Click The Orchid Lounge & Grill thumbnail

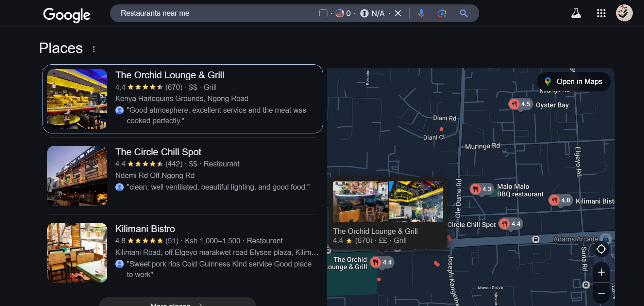tap(77, 99)
